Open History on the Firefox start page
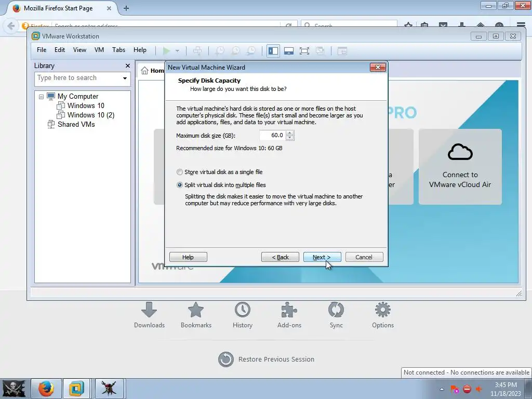The height and width of the screenshot is (399, 532). click(x=242, y=315)
